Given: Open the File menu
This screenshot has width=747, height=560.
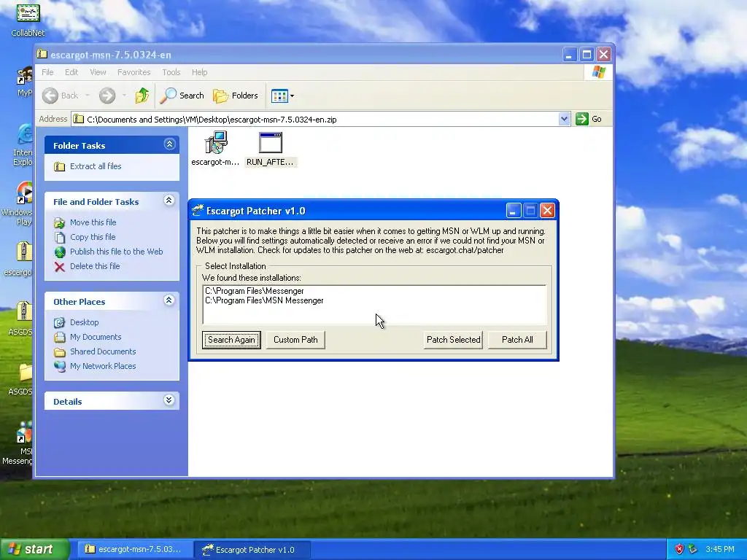Looking at the screenshot, I should coord(47,72).
